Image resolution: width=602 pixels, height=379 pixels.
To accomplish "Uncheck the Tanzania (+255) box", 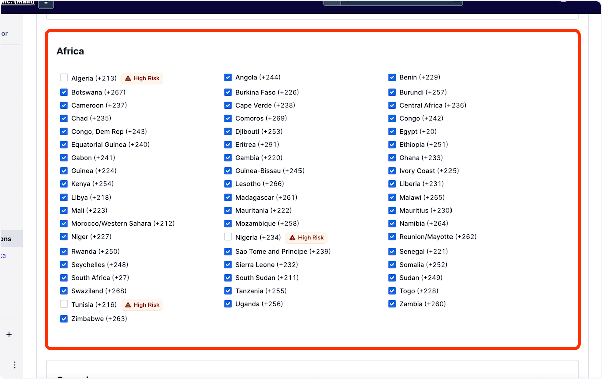I will click(x=228, y=291).
